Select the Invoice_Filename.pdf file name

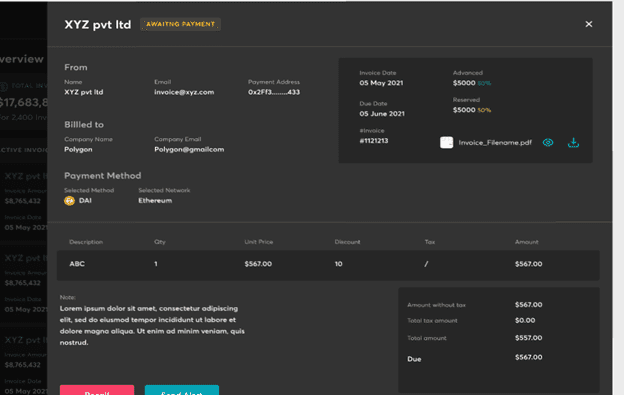(495, 142)
